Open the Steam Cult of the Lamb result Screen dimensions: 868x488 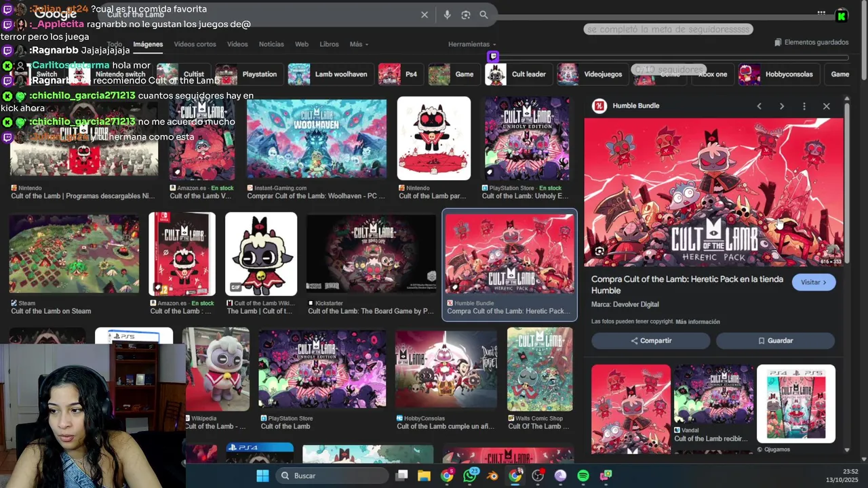tap(74, 254)
